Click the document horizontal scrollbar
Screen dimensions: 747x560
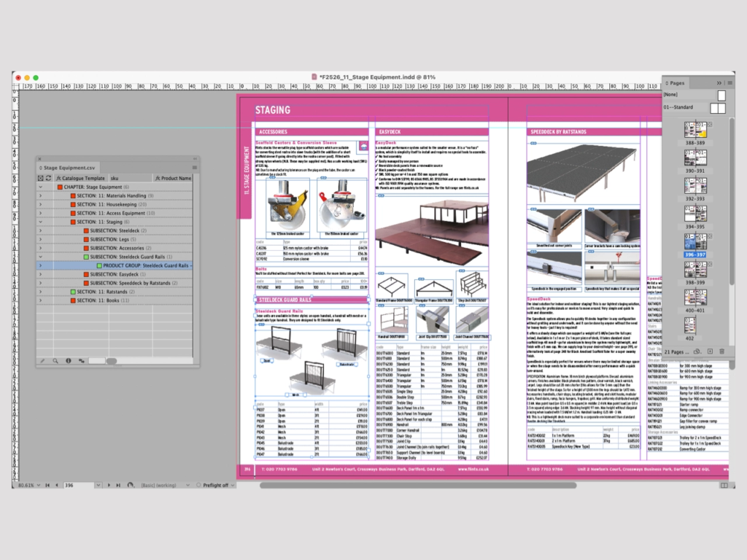click(x=418, y=485)
